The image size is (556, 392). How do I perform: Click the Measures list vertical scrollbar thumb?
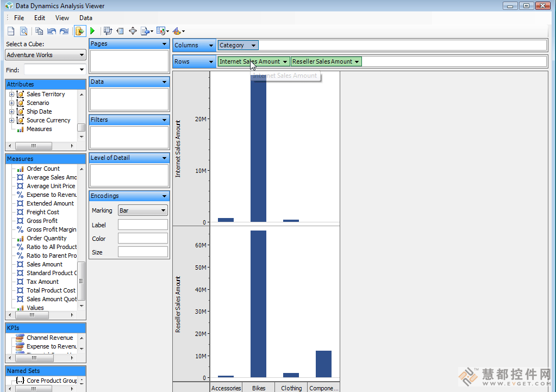(82, 281)
